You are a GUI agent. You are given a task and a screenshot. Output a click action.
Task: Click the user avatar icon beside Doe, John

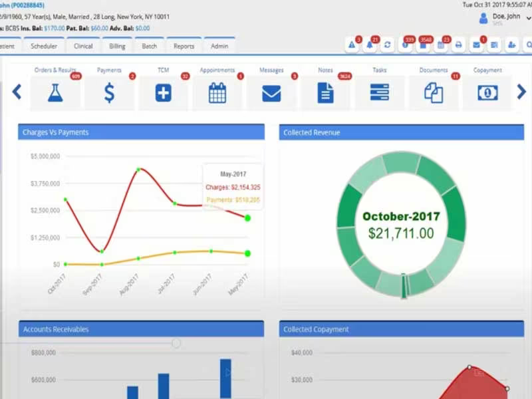point(483,19)
